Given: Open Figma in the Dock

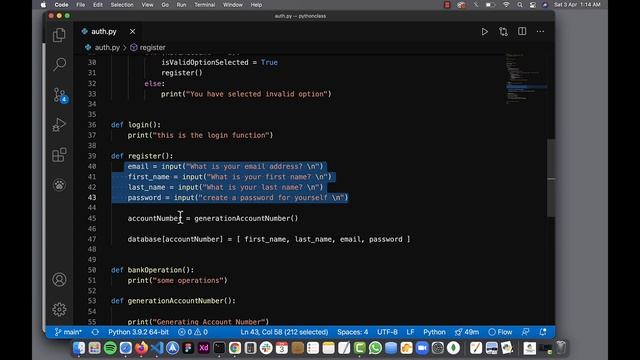Looking at the screenshot, I should tap(188, 348).
